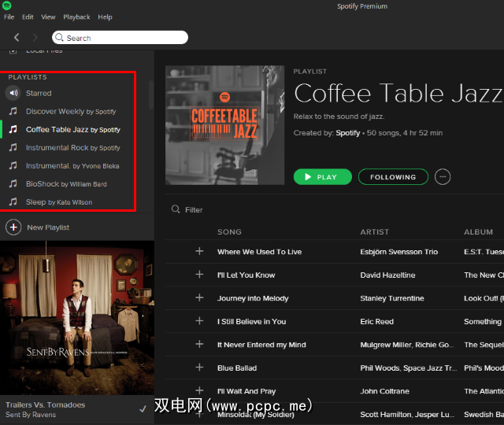
Task: Create a New Playlist
Action: pos(48,227)
